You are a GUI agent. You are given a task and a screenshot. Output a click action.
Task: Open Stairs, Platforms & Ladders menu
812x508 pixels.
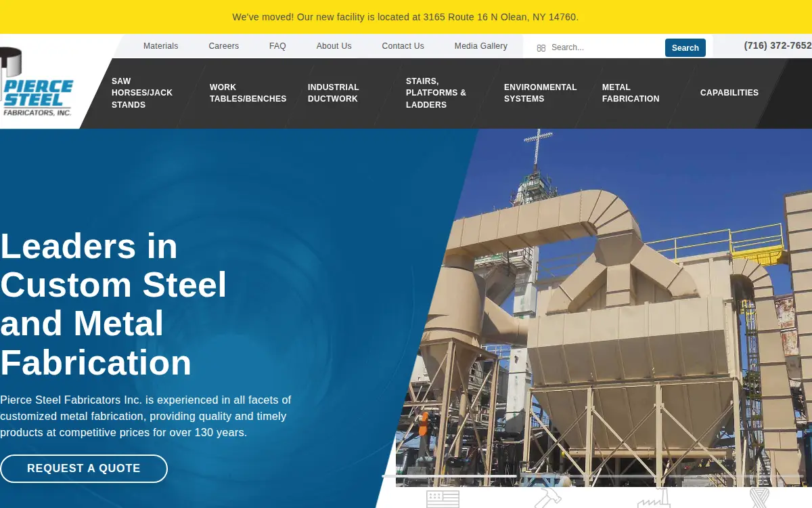click(436, 93)
